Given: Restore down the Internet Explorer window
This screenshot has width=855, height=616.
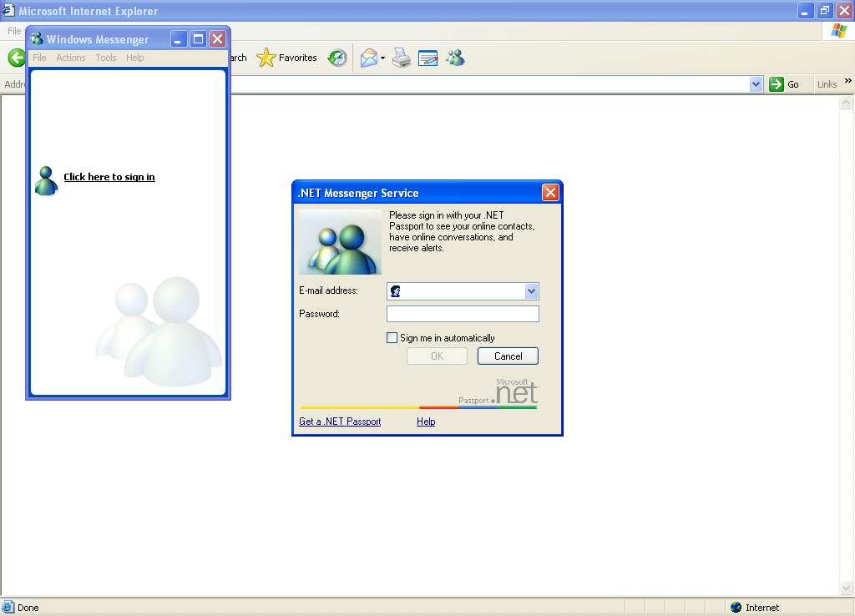Looking at the screenshot, I should (x=824, y=10).
